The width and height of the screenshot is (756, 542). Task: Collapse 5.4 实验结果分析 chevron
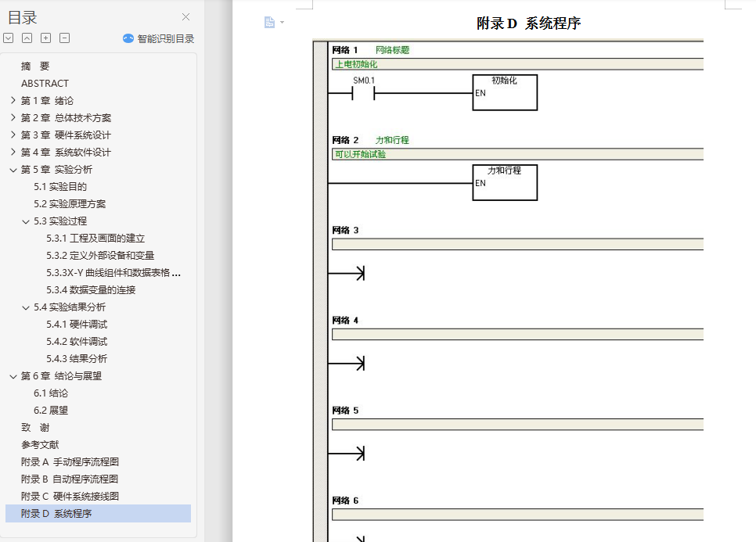26,307
